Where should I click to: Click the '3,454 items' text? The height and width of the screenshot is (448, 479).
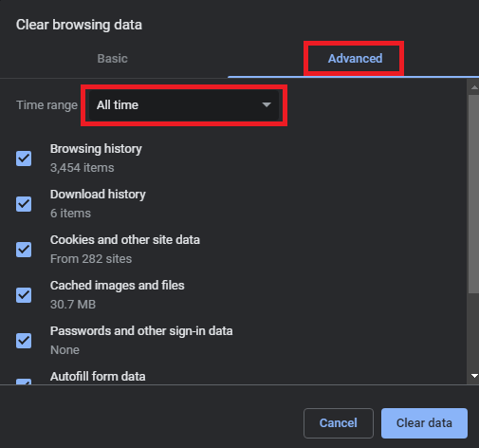[82, 168]
